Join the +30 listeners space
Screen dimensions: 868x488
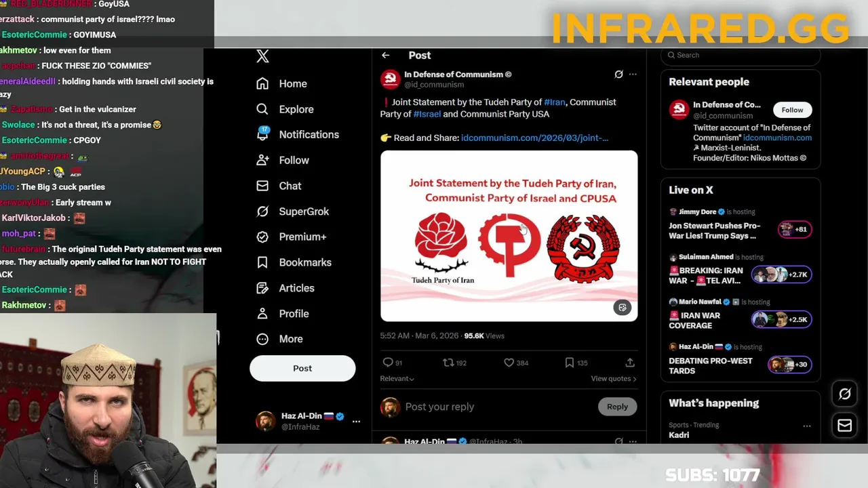(789, 365)
